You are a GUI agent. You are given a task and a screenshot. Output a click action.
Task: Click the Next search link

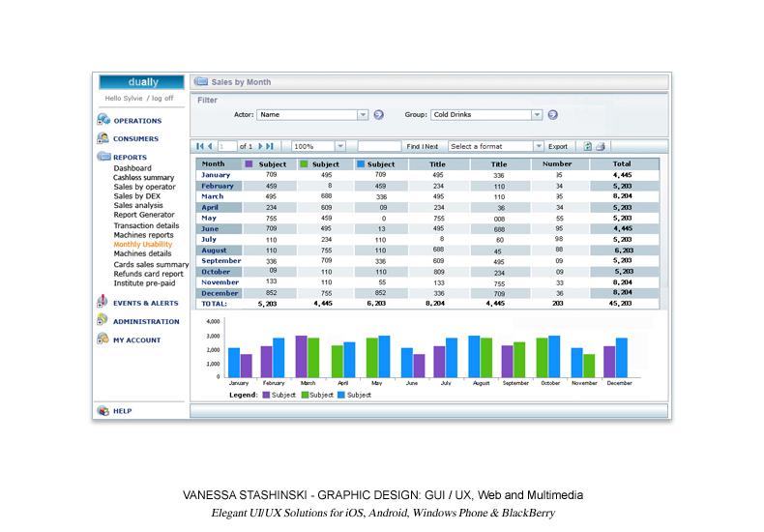(431, 146)
